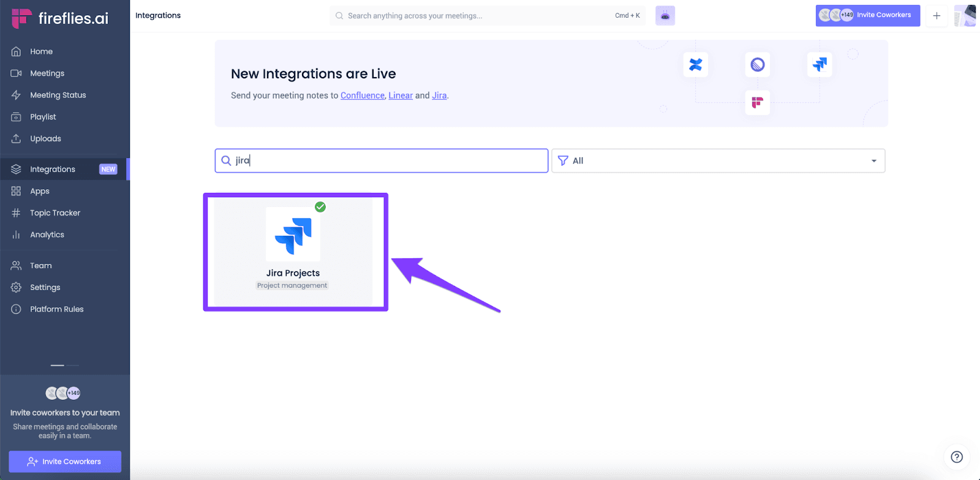Click the plus icon in header

[x=937, y=16]
